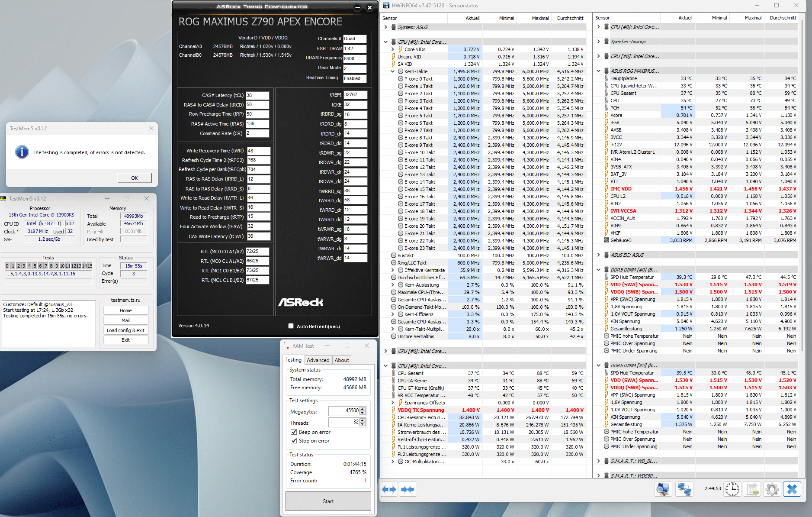The height and width of the screenshot is (517, 812).
Task: Toggle the Auto Refresh checkbox in Timing Configurator
Action: coord(291,326)
